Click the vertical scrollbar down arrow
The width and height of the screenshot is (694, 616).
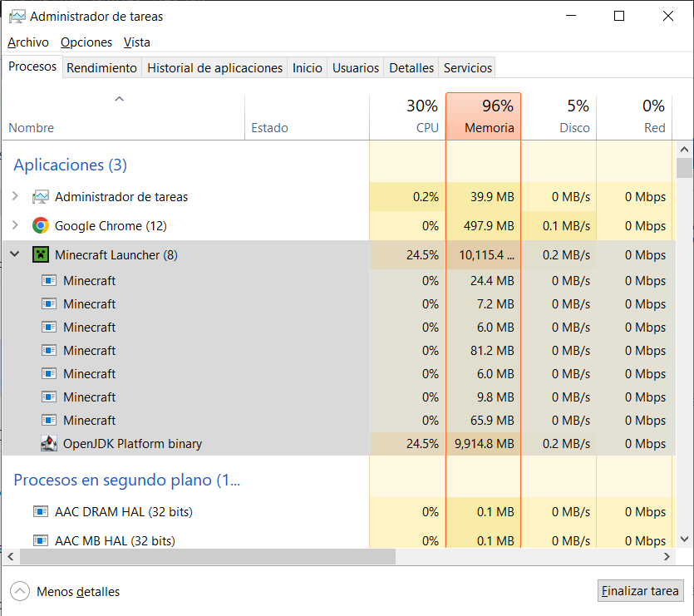pos(684,540)
